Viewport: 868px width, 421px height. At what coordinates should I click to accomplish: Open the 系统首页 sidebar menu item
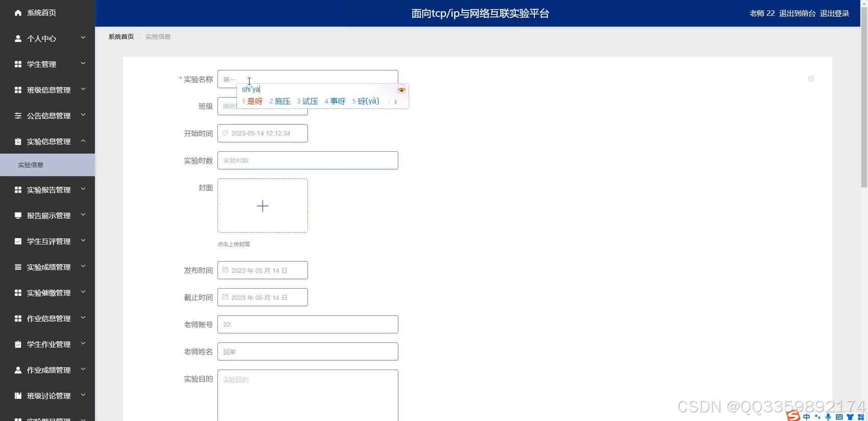(47, 13)
